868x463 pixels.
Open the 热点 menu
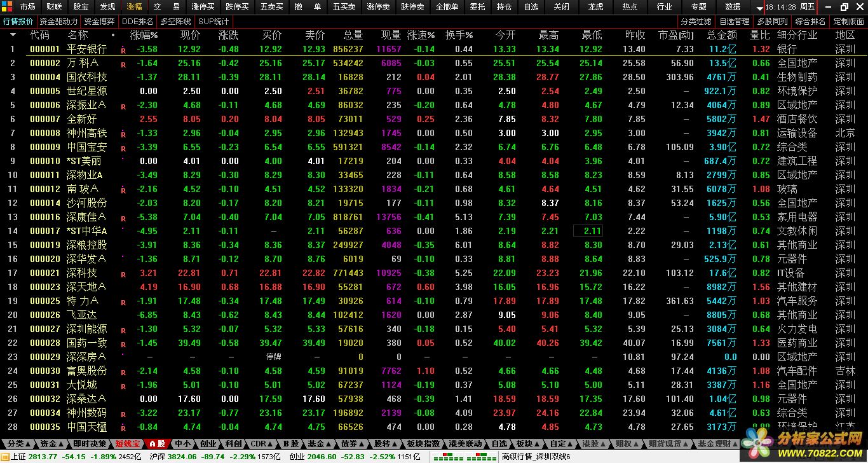630,7
